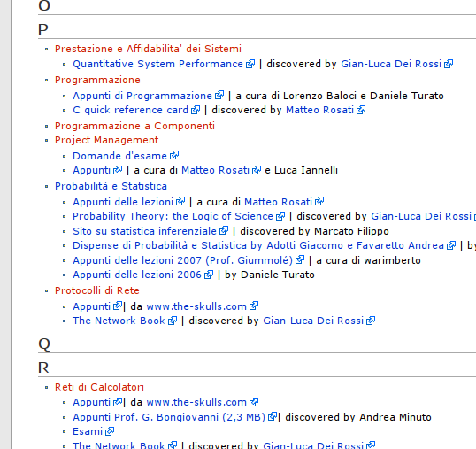The image size is (476, 449).
Task: Open Matteo Rosati link beside C quick reference card
Action: tap(320, 110)
